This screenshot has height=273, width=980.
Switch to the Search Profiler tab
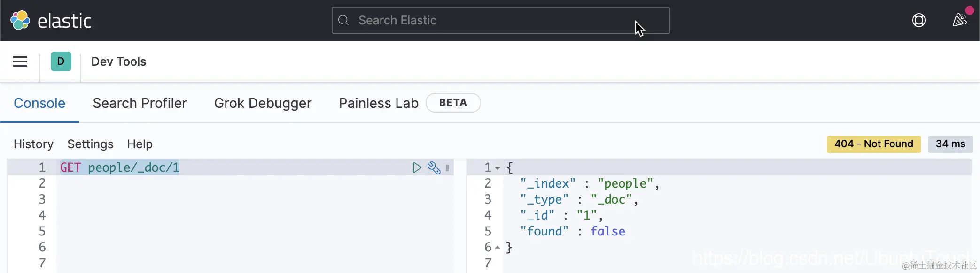pyautogui.click(x=140, y=103)
